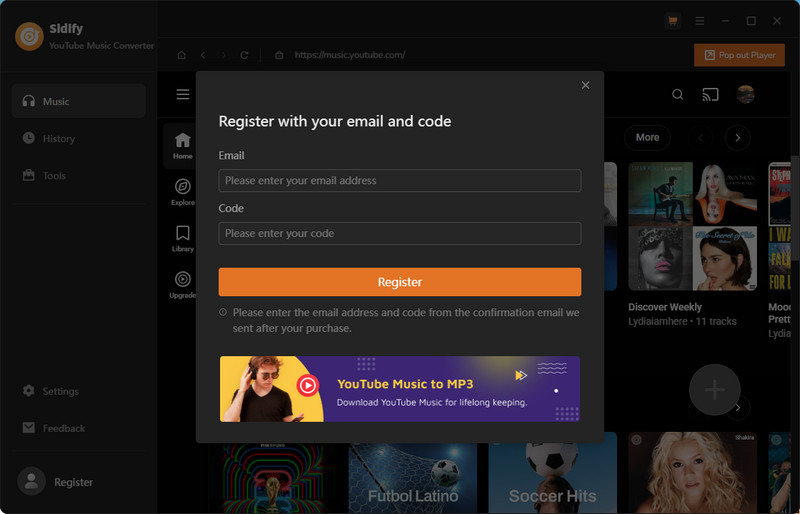
Task: Open the Discover Weekly playlist thumbnail
Action: [x=692, y=226]
